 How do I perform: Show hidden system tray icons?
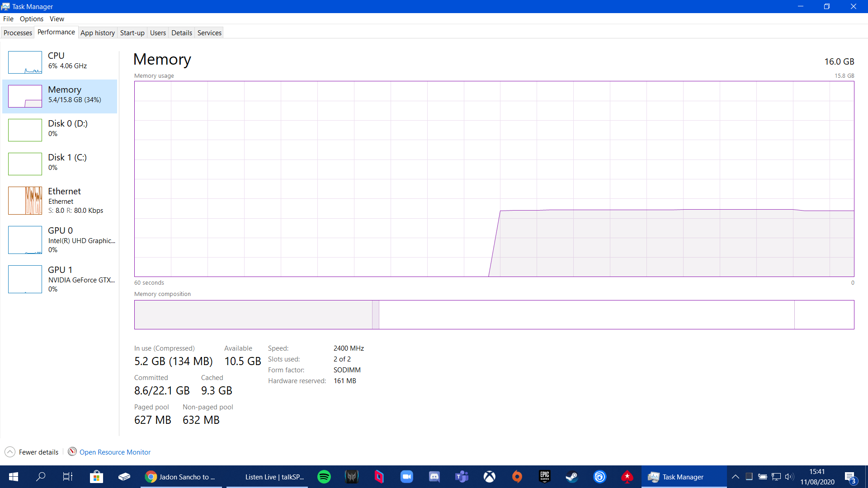[735, 477]
